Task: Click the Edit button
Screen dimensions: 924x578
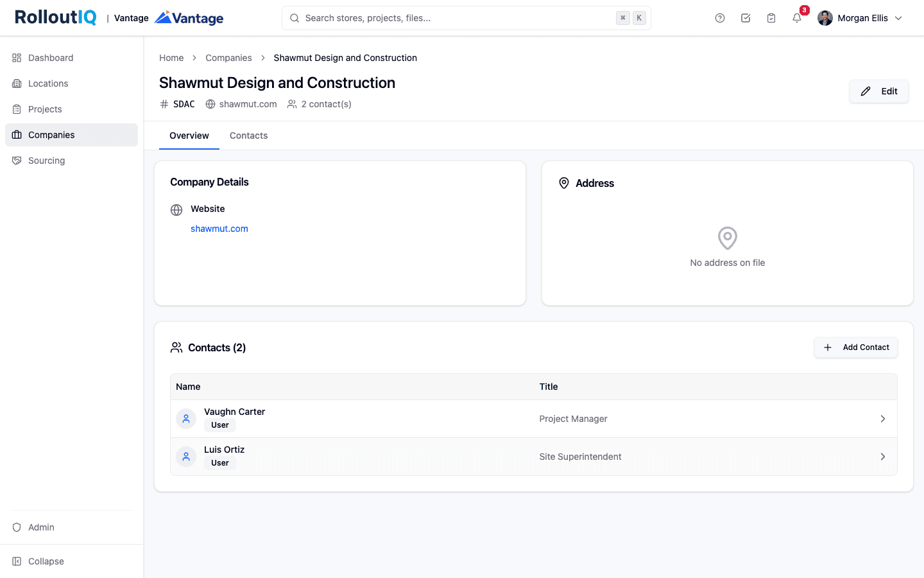Action: [879, 91]
